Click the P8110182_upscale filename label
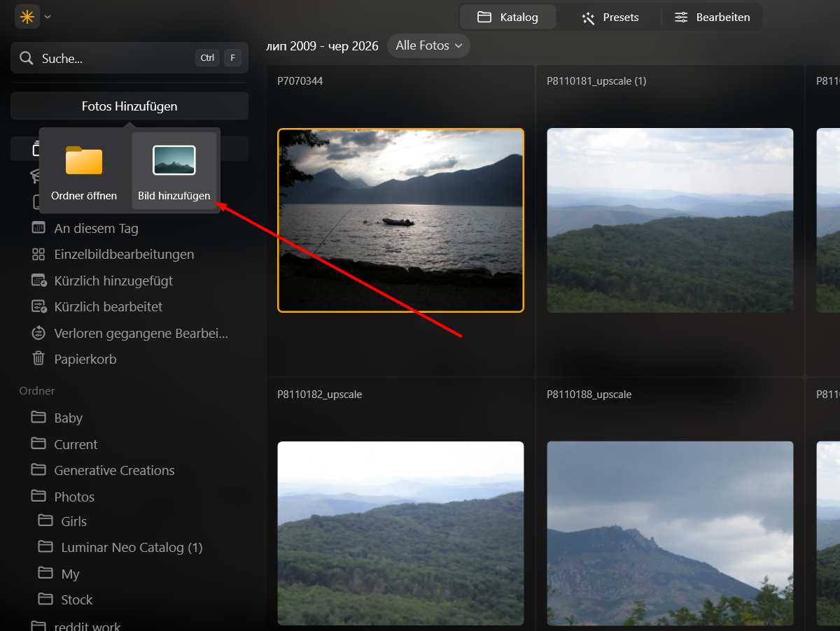Screen dimensions: 840x631 320,395
